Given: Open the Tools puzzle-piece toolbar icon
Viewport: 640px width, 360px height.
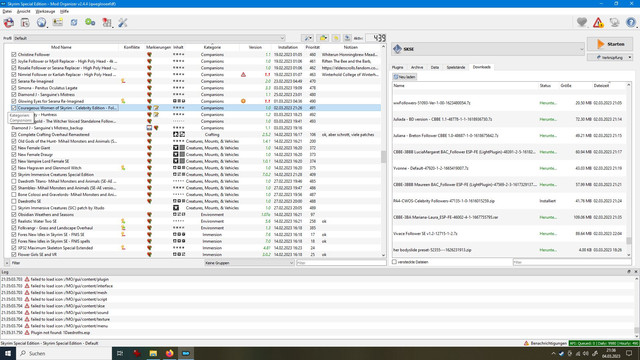Looking at the screenshot, I should tap(107, 23).
